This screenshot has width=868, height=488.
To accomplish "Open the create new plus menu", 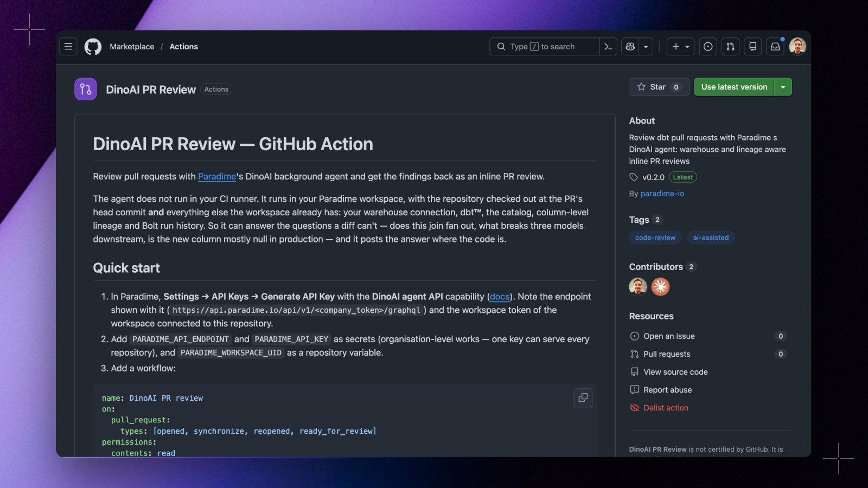I will point(680,47).
